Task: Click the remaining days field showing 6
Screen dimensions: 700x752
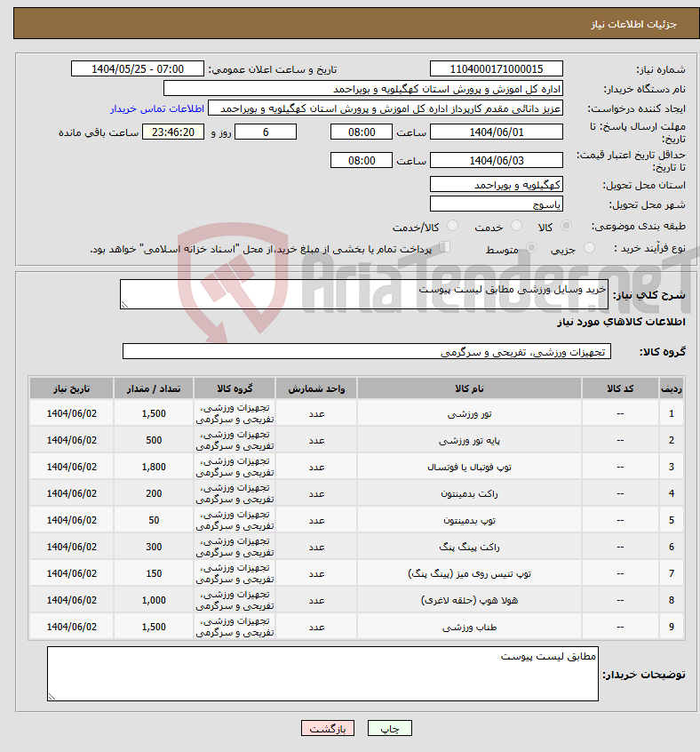Action: tap(266, 132)
